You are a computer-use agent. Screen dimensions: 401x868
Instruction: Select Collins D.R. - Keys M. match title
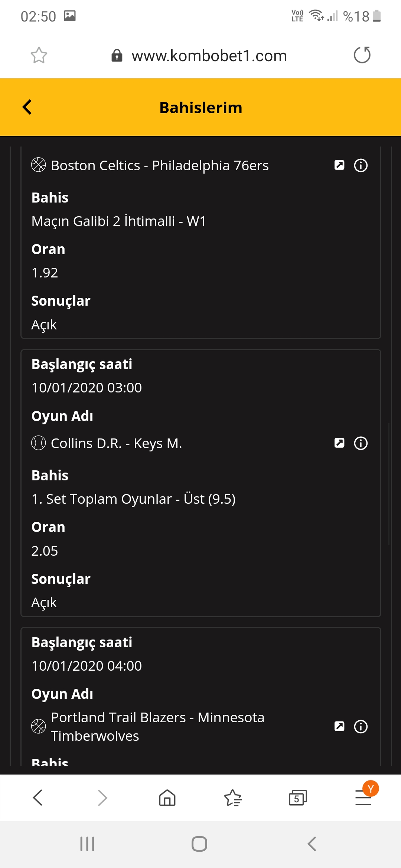coord(116,443)
